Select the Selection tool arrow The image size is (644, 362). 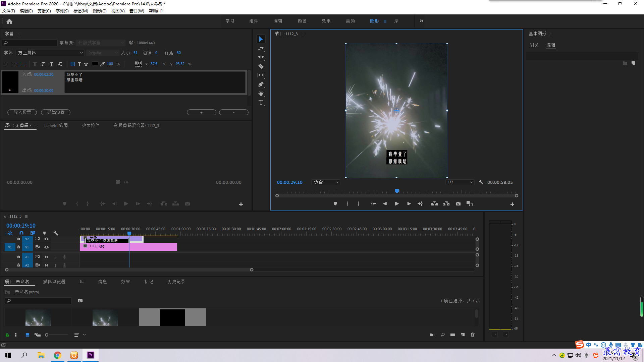pyautogui.click(x=261, y=39)
